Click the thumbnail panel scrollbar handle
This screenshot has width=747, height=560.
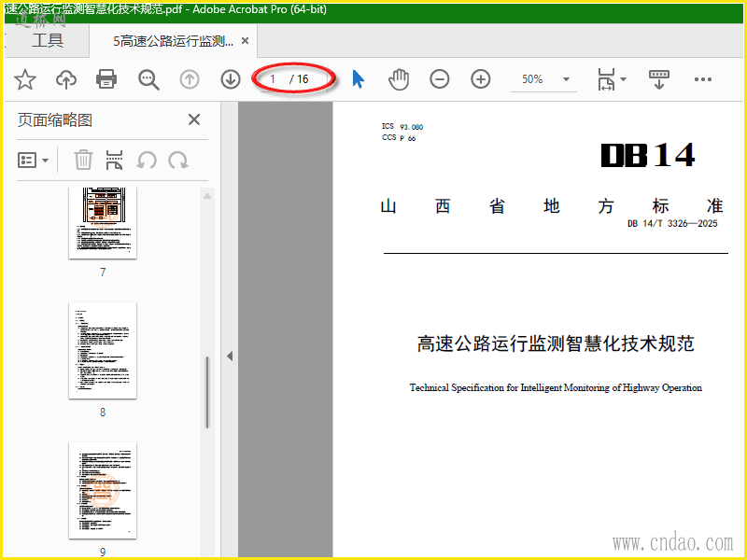coord(207,392)
